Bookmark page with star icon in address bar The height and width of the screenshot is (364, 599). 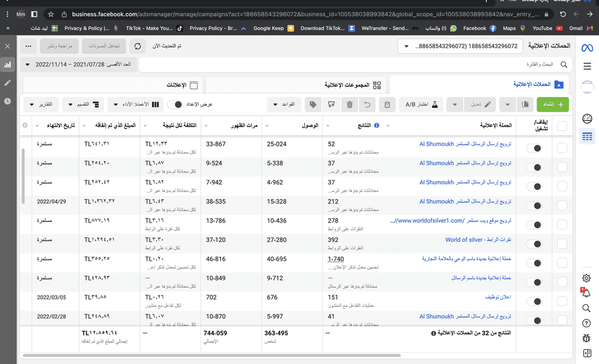pyautogui.click(x=51, y=14)
